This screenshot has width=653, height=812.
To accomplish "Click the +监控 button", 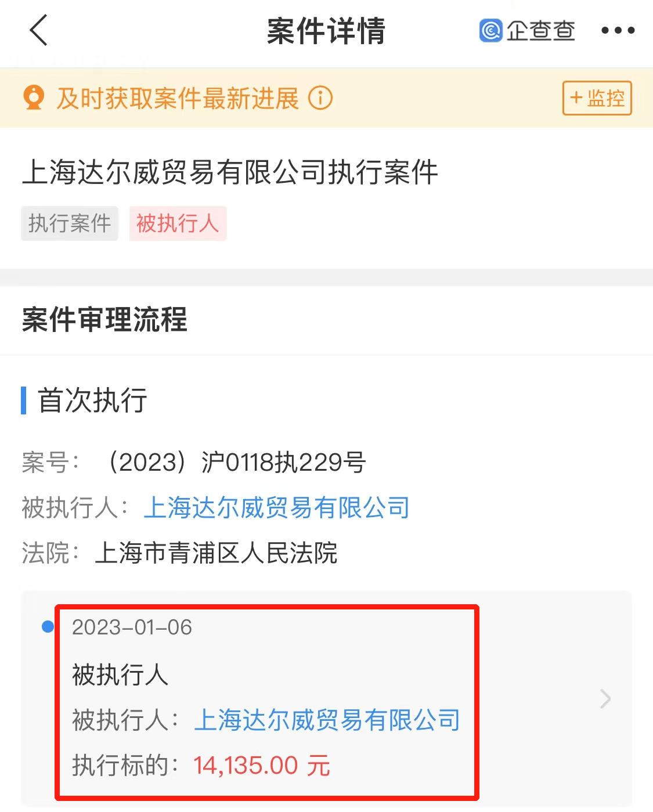I will click(597, 98).
